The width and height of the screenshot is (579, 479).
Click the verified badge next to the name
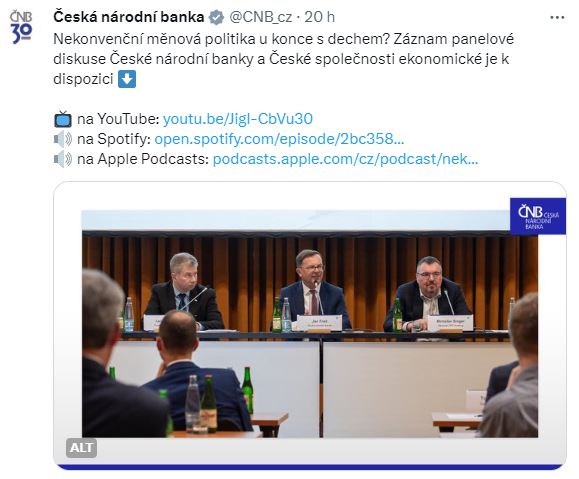coord(216,17)
